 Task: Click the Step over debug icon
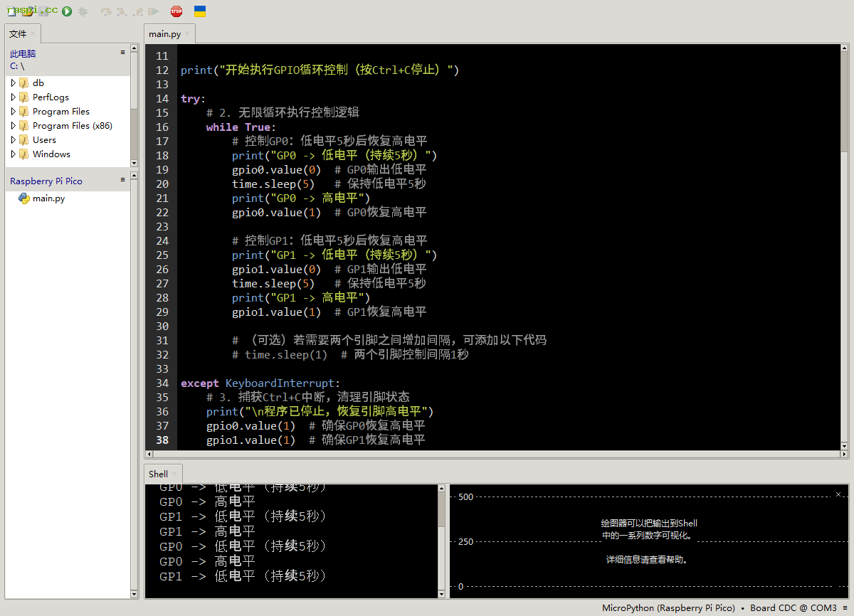coord(106,11)
